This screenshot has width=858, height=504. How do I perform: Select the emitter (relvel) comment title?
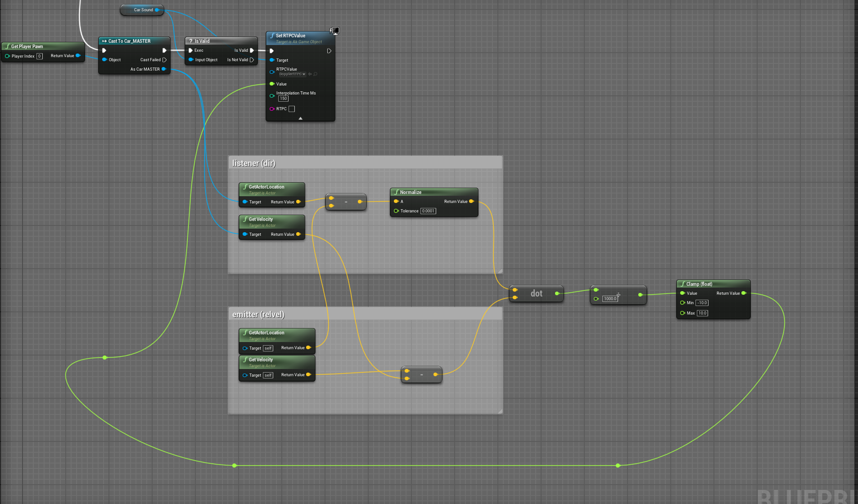pyautogui.click(x=258, y=315)
